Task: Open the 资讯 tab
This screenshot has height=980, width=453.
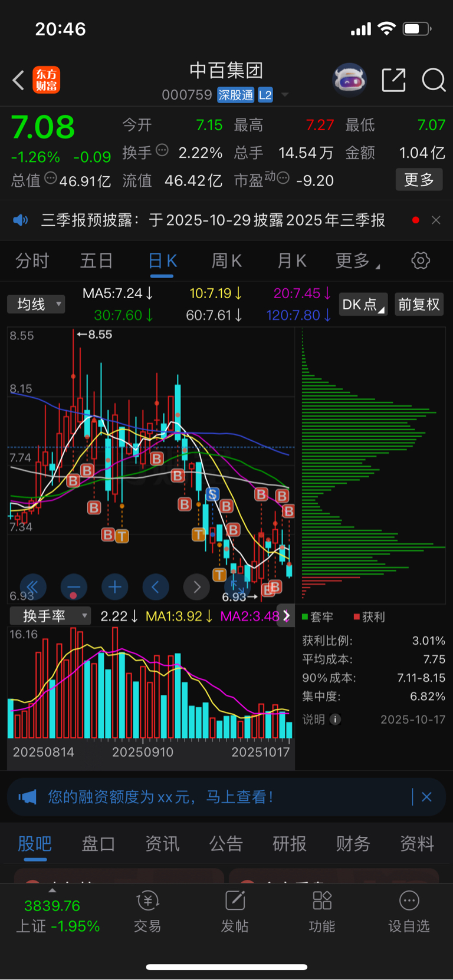Action: pos(162,844)
